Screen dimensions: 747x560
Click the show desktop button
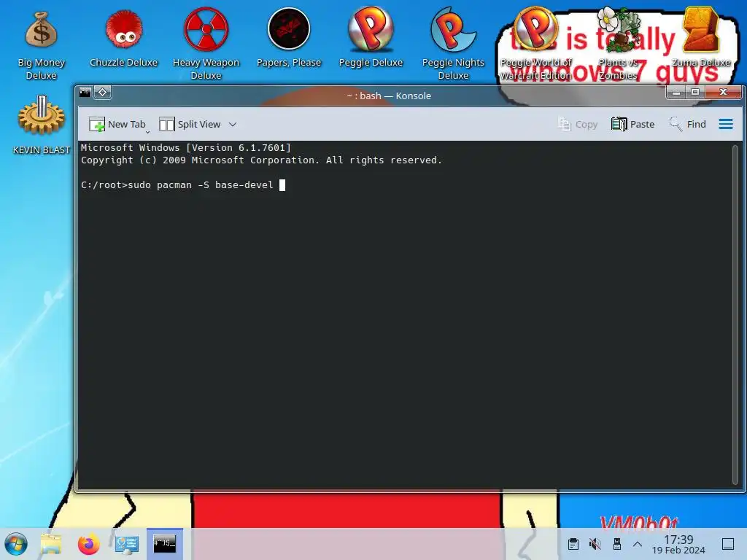pos(728,544)
